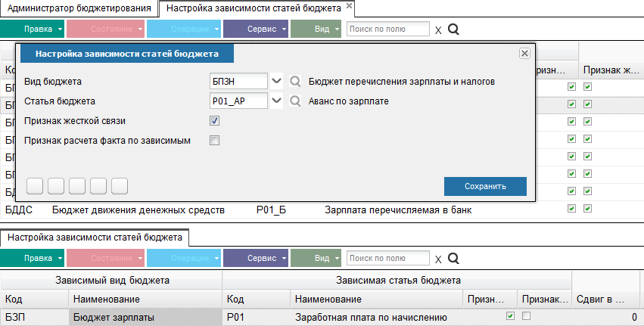The width and height of the screenshot is (644, 326).
Task: Select Зарплата перечисляемая в банк cell
Action: click(398, 210)
